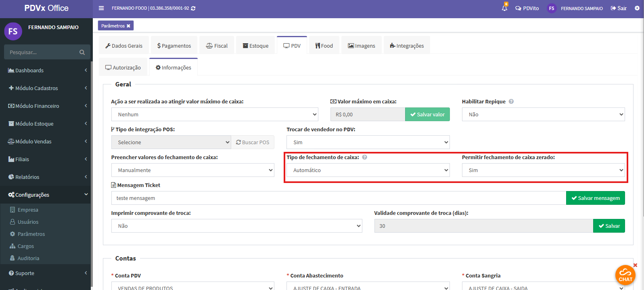Image resolution: width=644 pixels, height=290 pixels.
Task: Click the Mensagem Ticket text field
Action: tap(339, 198)
